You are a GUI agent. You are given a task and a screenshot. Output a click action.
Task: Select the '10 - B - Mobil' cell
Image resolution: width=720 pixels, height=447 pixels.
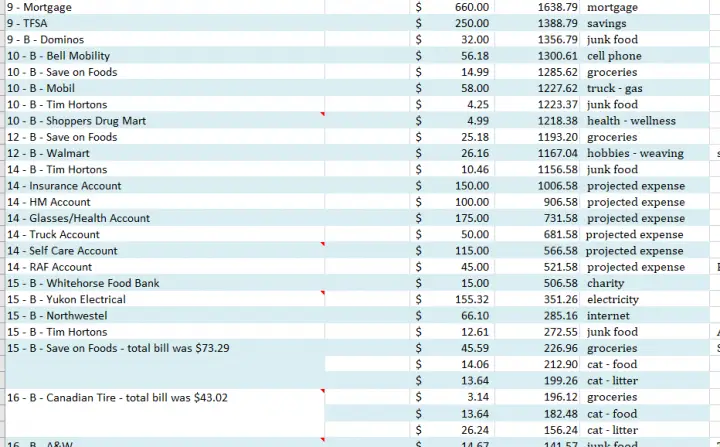(x=165, y=88)
